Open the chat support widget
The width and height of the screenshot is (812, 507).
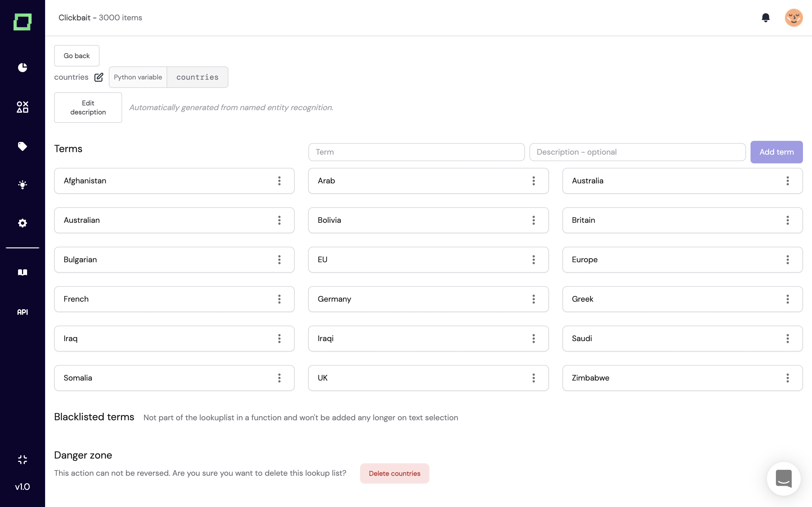[x=784, y=479]
